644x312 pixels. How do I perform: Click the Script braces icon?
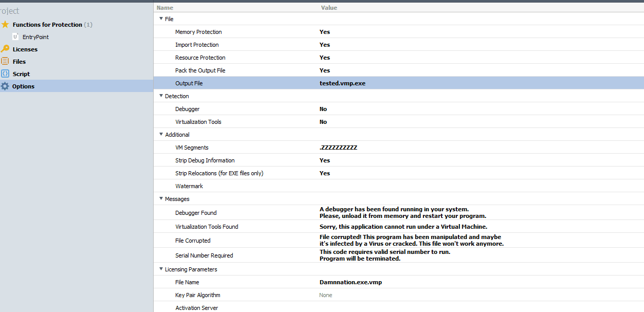[x=5, y=74]
